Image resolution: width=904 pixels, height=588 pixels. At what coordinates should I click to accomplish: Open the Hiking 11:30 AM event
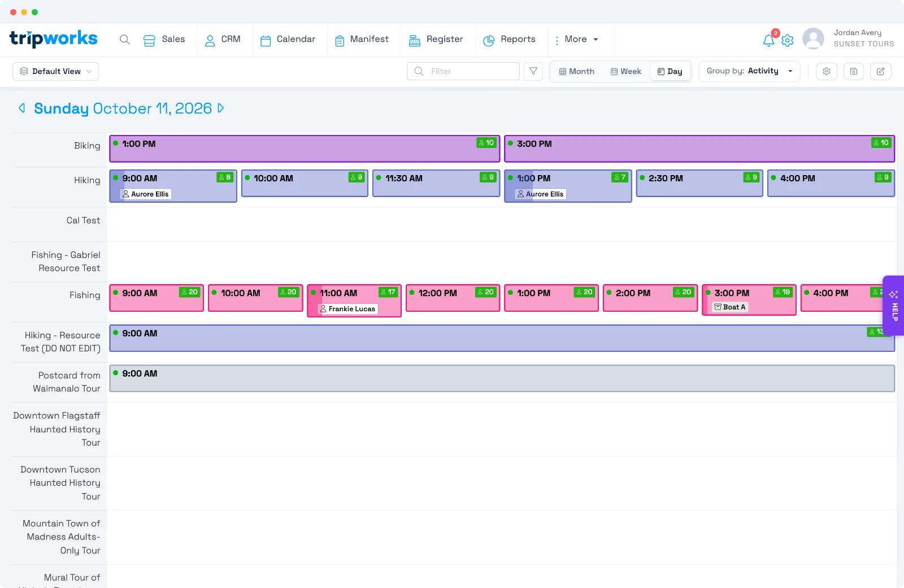[436, 183]
